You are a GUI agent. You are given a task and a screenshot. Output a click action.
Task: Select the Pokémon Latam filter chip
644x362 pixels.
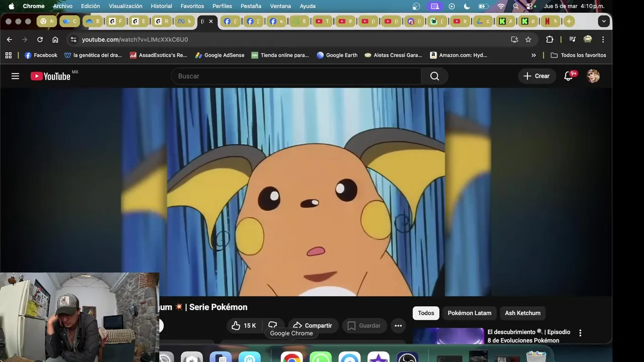469,313
